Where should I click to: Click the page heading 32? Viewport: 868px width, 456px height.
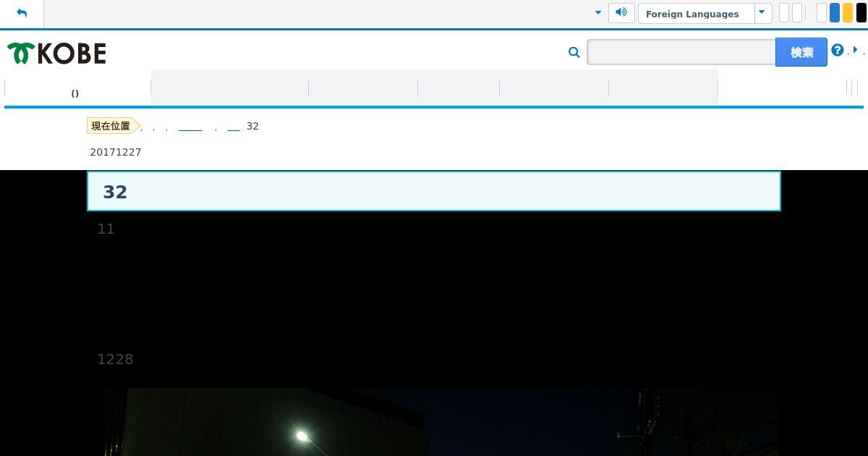(115, 192)
